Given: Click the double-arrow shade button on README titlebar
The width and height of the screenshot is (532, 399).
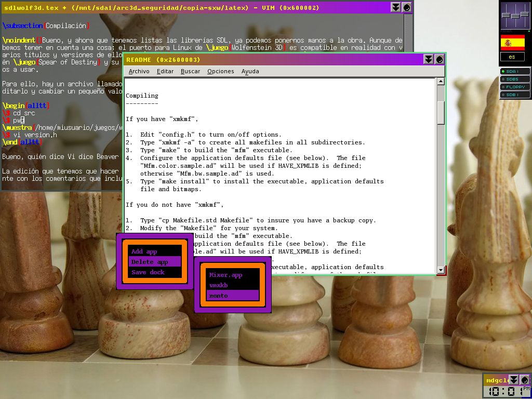Looking at the screenshot, I should pyautogui.click(x=429, y=59).
